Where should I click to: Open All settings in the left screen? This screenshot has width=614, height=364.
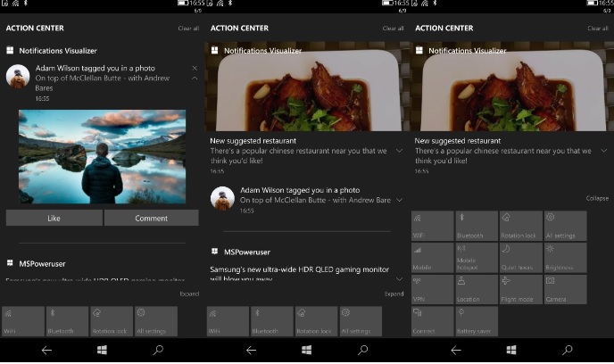pyautogui.click(x=156, y=321)
